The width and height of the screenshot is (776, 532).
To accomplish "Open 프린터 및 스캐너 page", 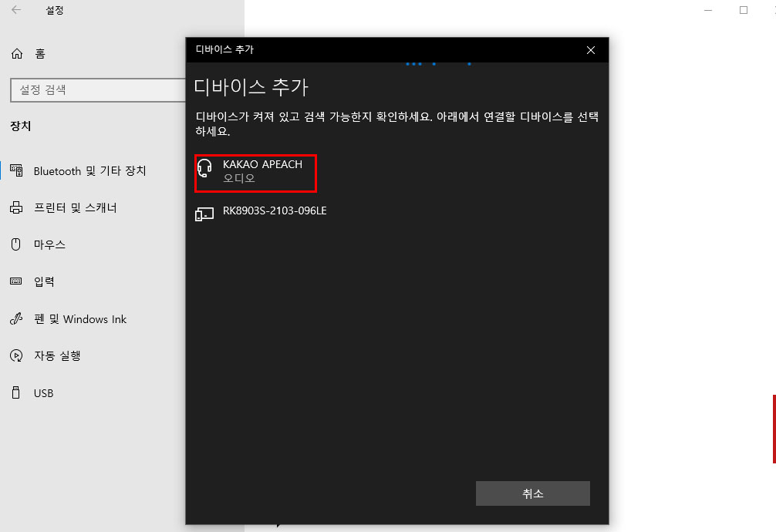I will click(x=76, y=208).
